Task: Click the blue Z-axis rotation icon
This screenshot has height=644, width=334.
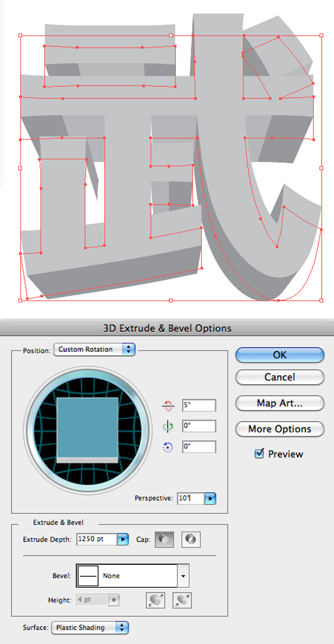Action: coord(168,448)
